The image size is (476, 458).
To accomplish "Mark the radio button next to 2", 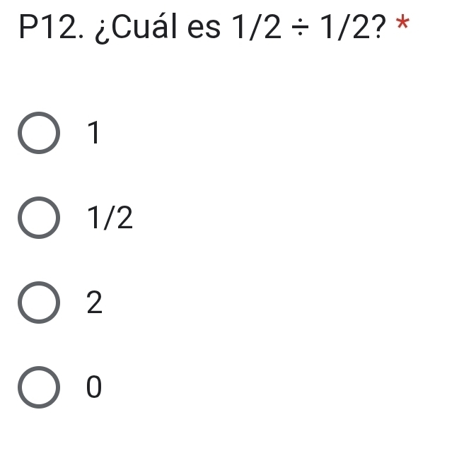I will (x=38, y=303).
